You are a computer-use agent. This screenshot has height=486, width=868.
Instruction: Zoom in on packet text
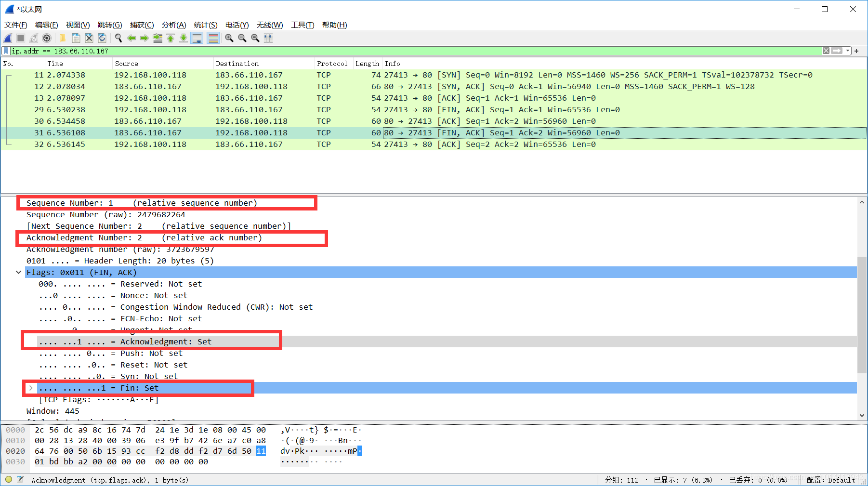pos(229,38)
